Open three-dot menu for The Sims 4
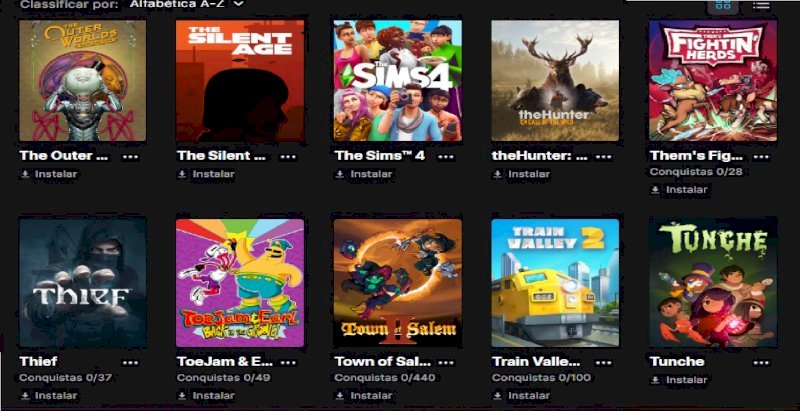Viewport: 800px width, 411px height. point(446,156)
